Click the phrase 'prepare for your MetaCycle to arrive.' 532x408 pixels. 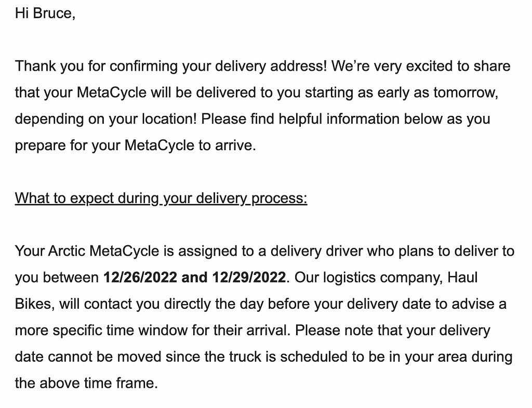136,146
